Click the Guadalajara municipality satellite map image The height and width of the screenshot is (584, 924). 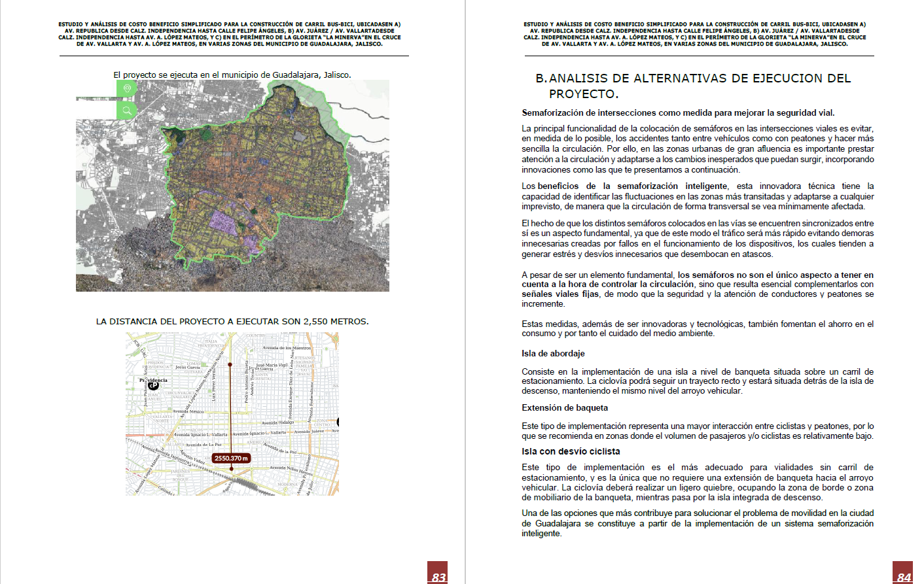(x=232, y=186)
